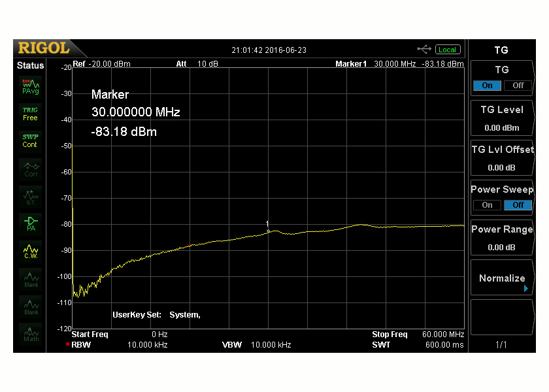The image size is (549, 392).
Task: Click the Corr correction status icon
Action: point(30,169)
